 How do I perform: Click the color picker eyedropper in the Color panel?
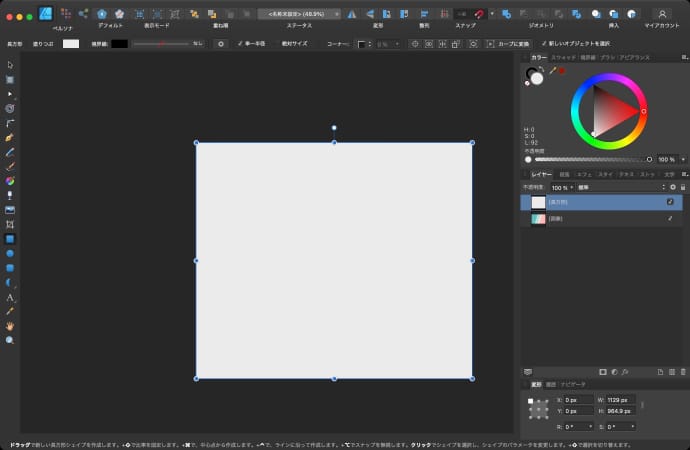(x=551, y=71)
